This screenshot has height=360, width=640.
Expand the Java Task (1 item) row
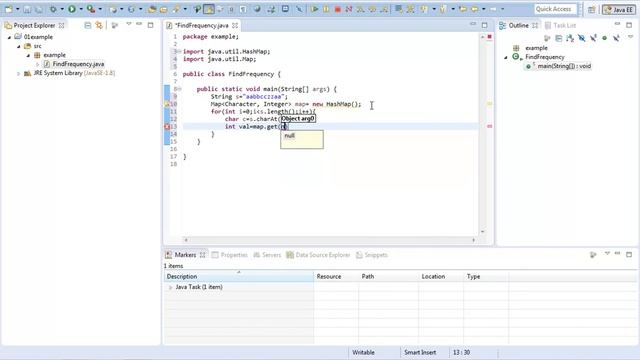coord(170,287)
